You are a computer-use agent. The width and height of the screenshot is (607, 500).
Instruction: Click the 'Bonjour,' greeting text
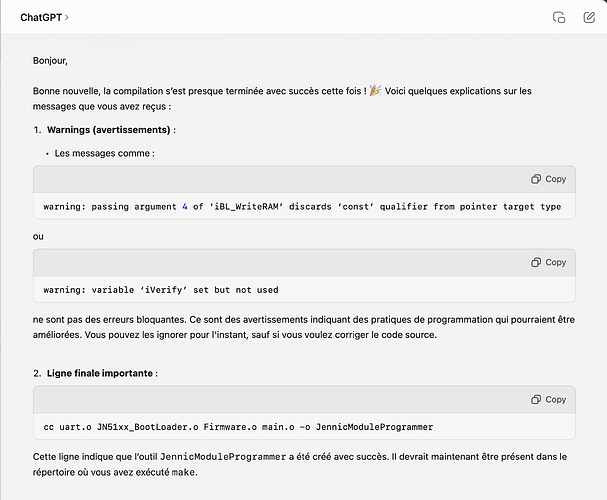coord(50,61)
